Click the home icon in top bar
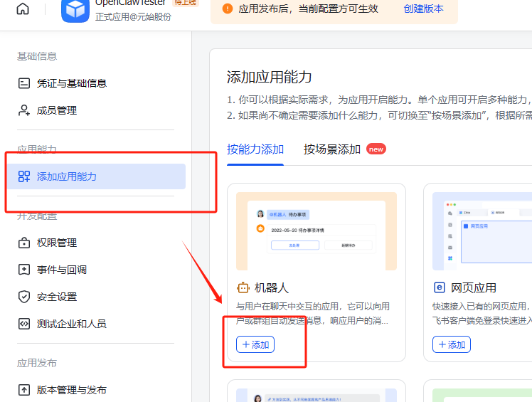532x402 pixels. (x=23, y=9)
